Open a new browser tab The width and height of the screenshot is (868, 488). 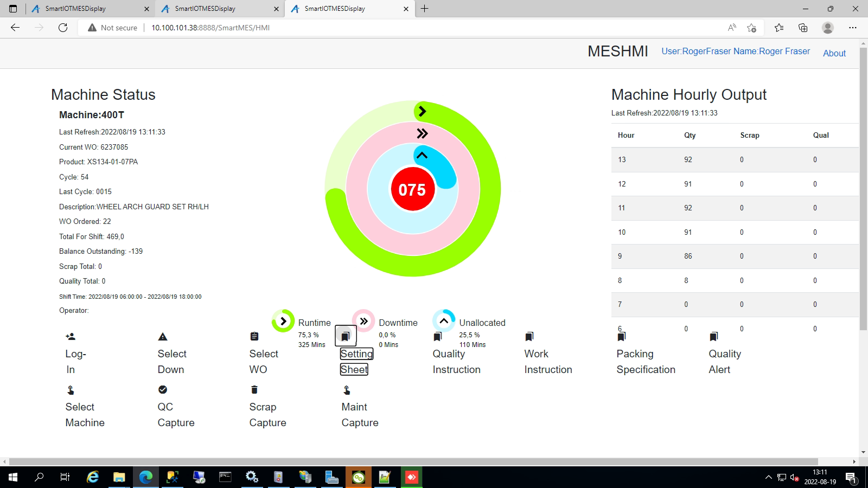click(425, 9)
